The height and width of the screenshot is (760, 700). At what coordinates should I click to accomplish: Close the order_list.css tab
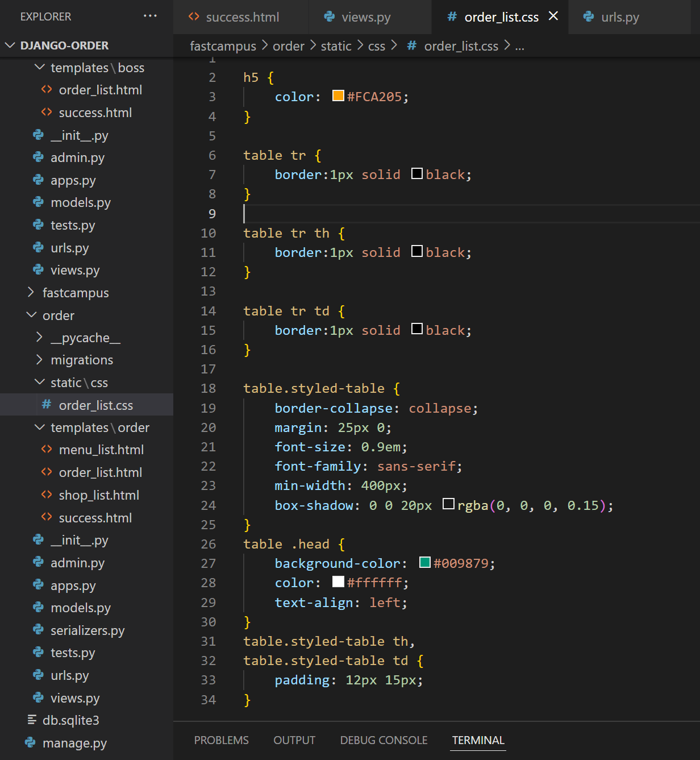pos(553,16)
